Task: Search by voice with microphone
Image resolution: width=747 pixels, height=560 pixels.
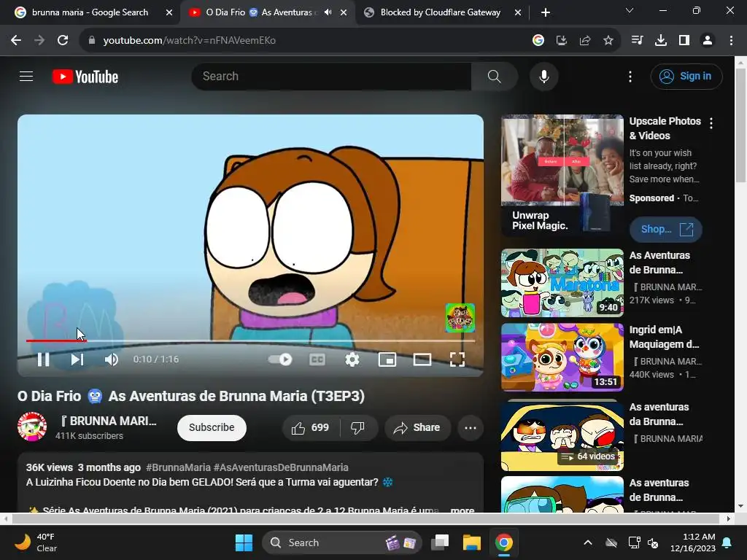Action: click(544, 76)
